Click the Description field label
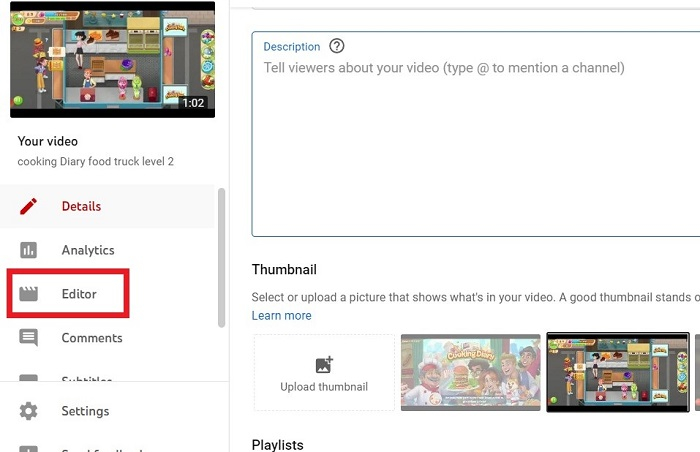 [292, 46]
